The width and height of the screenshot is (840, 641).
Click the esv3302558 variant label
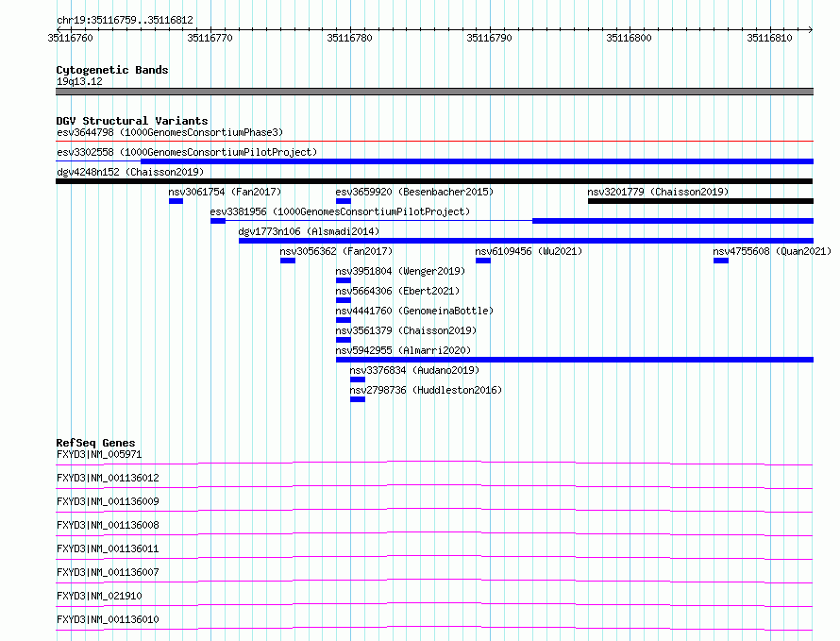[187, 152]
